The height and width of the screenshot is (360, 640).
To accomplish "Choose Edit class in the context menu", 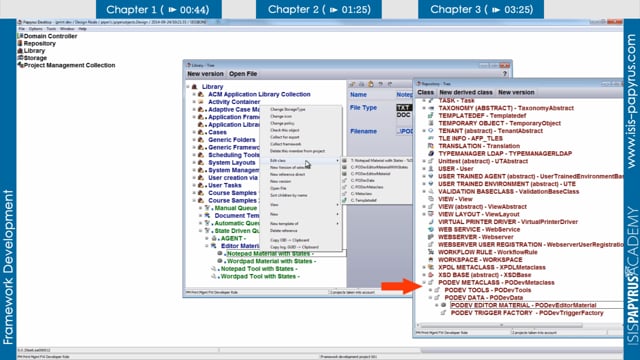I will [x=300, y=161].
